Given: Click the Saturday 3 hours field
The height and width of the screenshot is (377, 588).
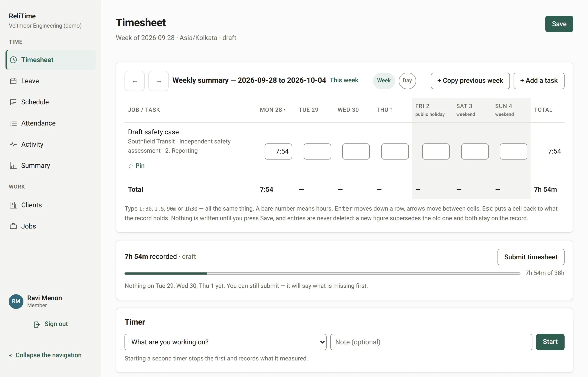Looking at the screenshot, I should [x=475, y=151].
